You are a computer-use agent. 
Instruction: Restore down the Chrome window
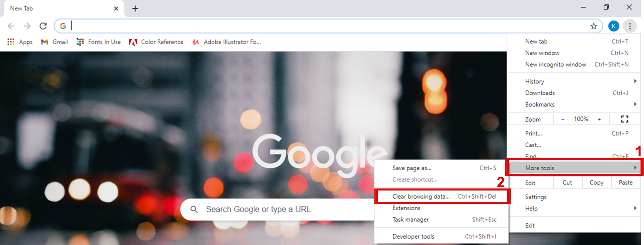click(606, 7)
